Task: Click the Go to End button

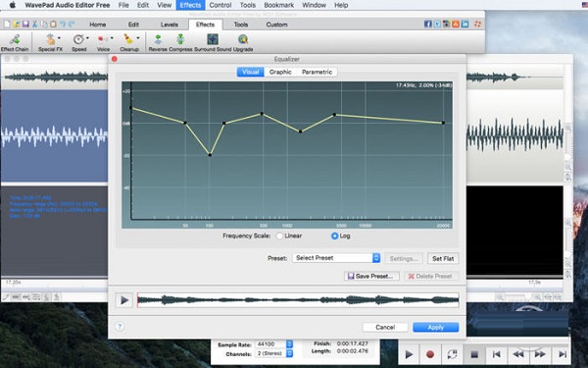Action: click(563, 354)
